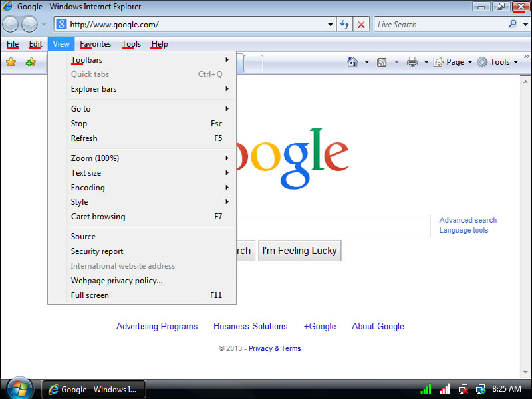Click the Back navigation arrow button
532x399 pixels.
click(x=11, y=25)
